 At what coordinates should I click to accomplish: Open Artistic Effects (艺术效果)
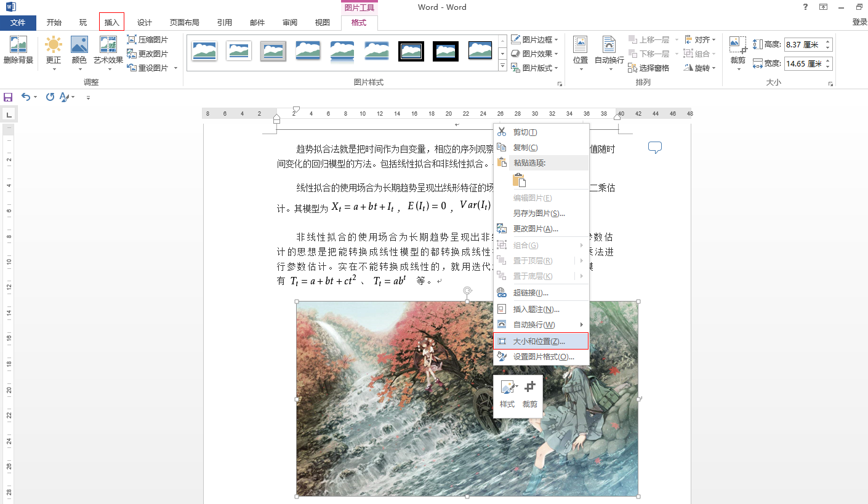108,52
